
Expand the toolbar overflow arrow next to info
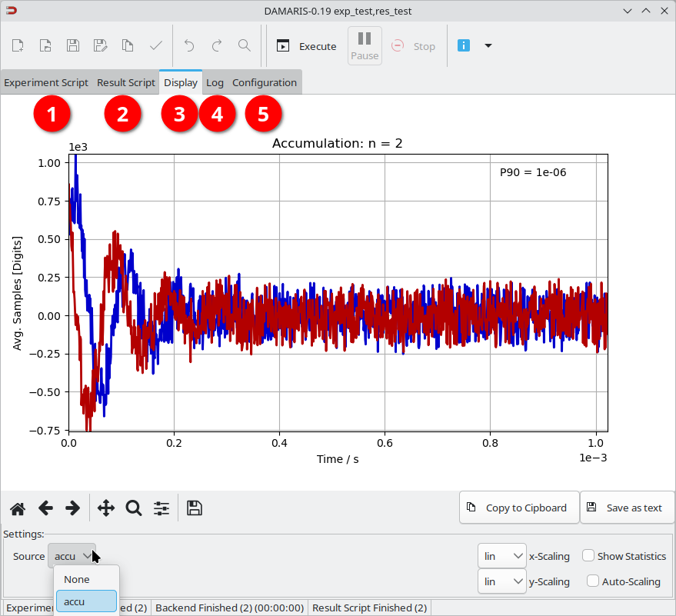coord(488,45)
